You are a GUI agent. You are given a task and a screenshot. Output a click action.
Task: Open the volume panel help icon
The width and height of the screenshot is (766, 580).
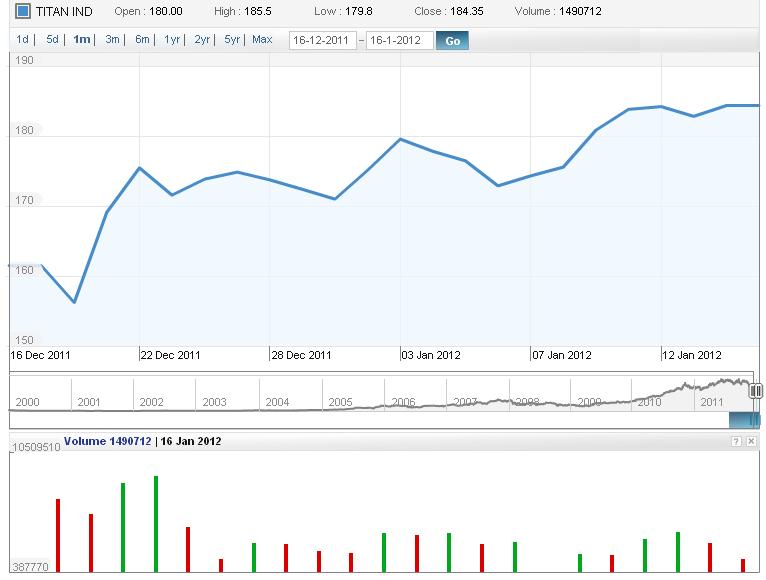coord(736,441)
